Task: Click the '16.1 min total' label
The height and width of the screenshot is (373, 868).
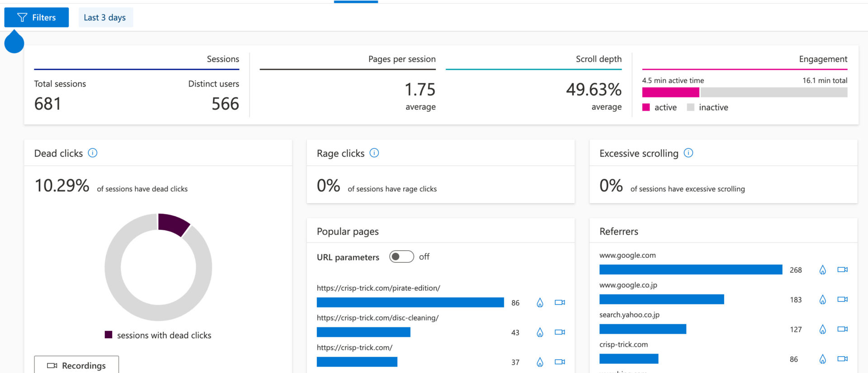Action: tap(825, 80)
